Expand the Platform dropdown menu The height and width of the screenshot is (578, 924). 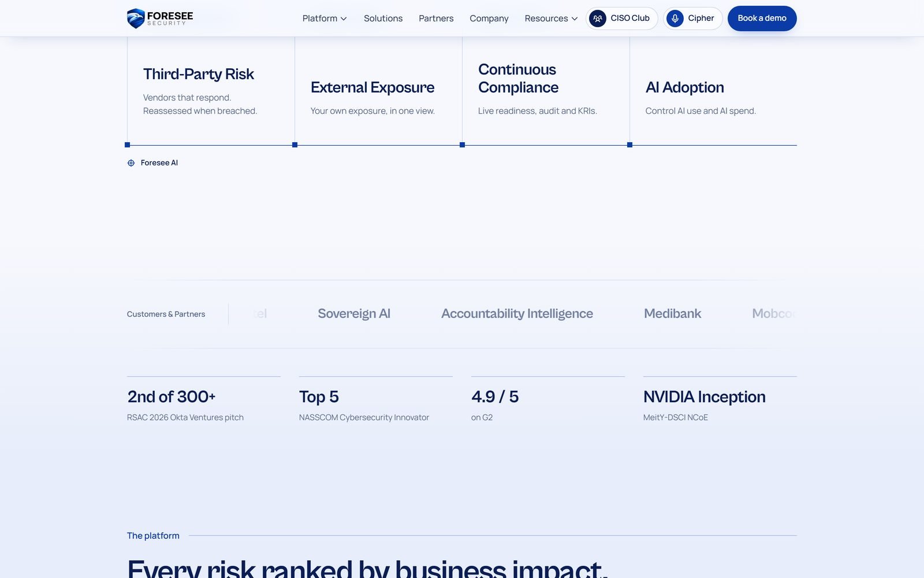(x=325, y=18)
